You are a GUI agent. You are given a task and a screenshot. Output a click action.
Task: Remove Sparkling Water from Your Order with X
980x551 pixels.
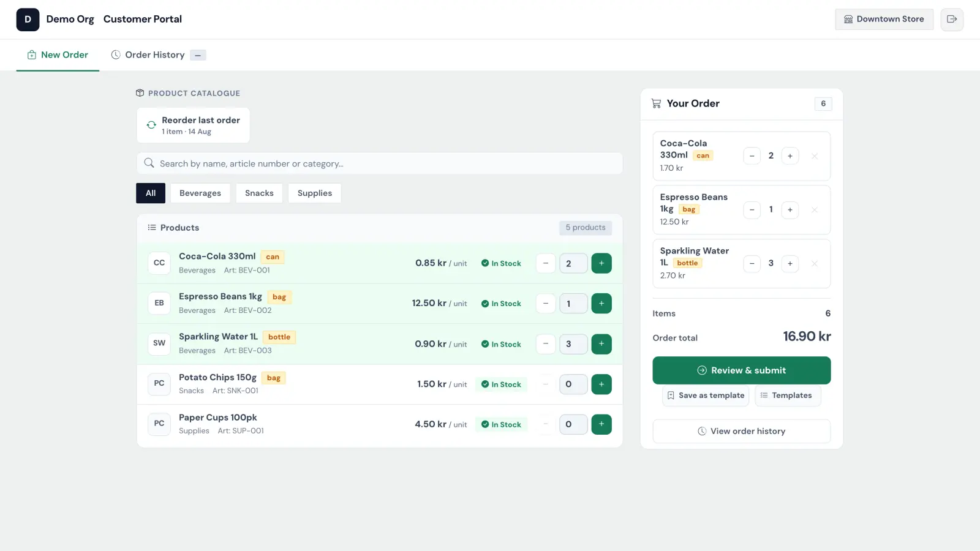815,264
